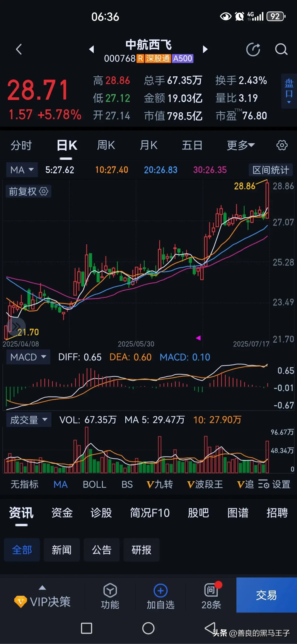Image resolution: width=297 pixels, height=644 pixels.
Task: Refresh the stock quote data
Action: (x=253, y=50)
